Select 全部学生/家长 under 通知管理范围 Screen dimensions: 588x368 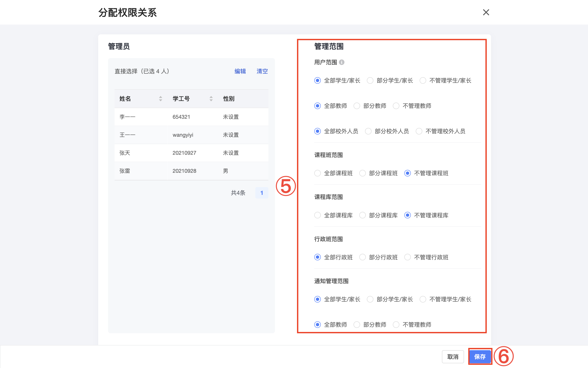(x=318, y=299)
